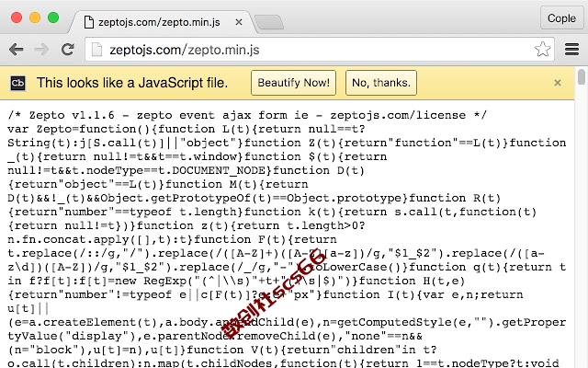Image resolution: width=588 pixels, height=368 pixels.
Task: Click the 'Object.getPrototypeOf' text
Action: pyautogui.click(x=175, y=198)
